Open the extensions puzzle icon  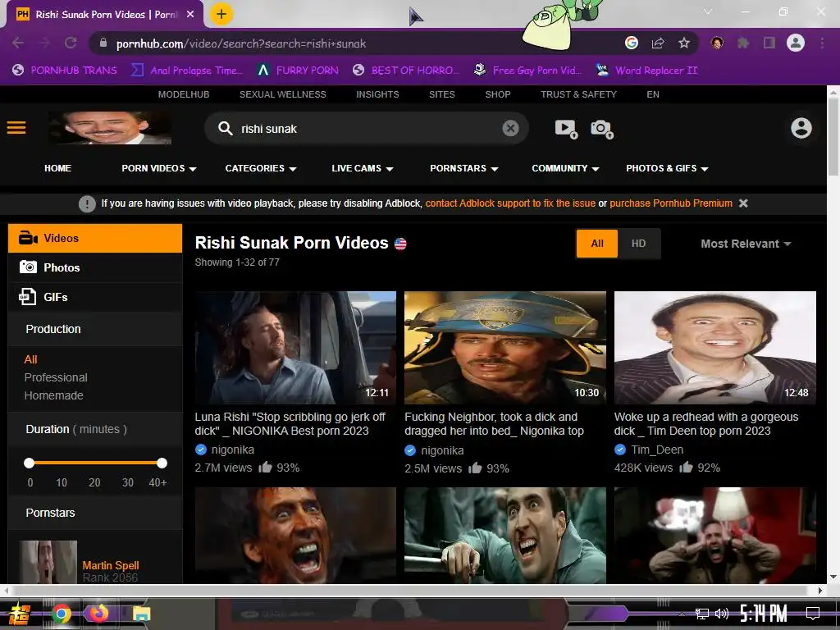[743, 43]
